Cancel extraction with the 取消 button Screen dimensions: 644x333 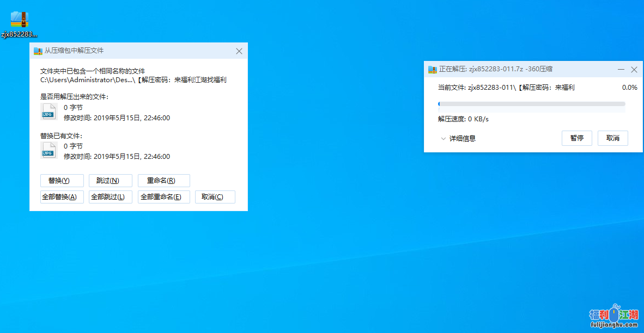click(612, 138)
